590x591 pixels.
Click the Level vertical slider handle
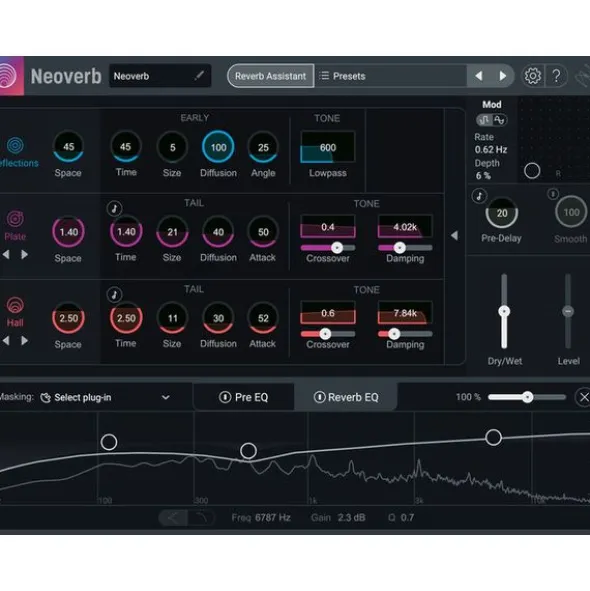pyautogui.click(x=568, y=311)
